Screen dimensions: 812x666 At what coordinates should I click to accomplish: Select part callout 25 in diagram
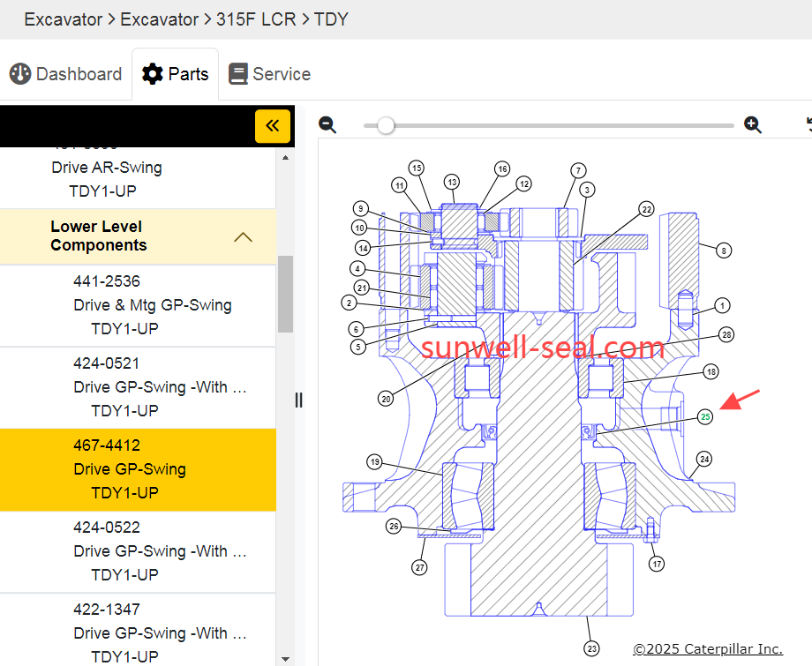coord(704,417)
